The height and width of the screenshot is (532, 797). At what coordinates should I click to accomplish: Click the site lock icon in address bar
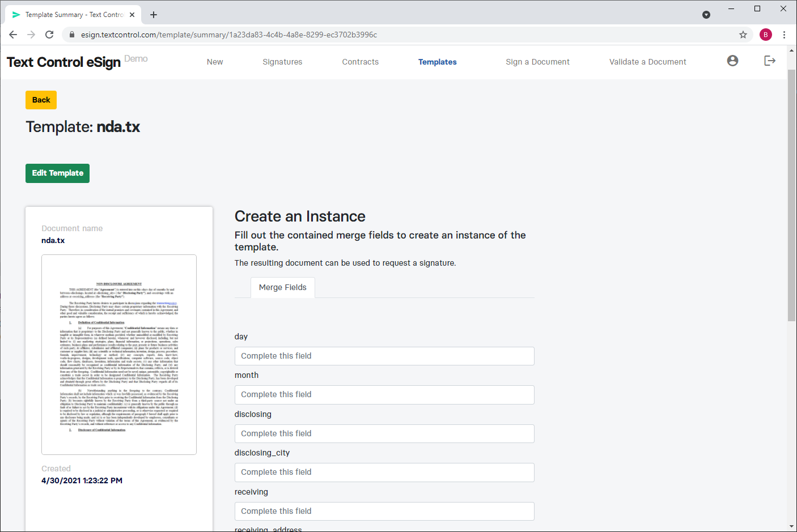click(x=72, y=35)
